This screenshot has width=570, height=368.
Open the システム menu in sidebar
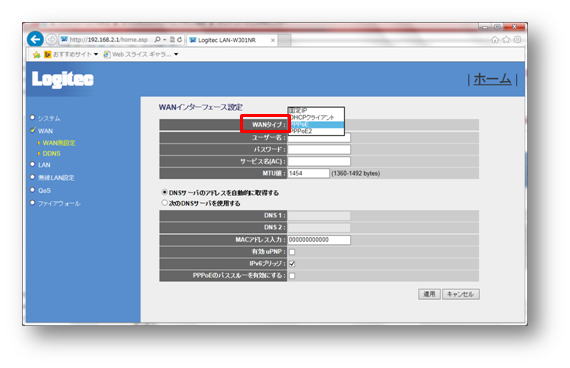[49, 119]
